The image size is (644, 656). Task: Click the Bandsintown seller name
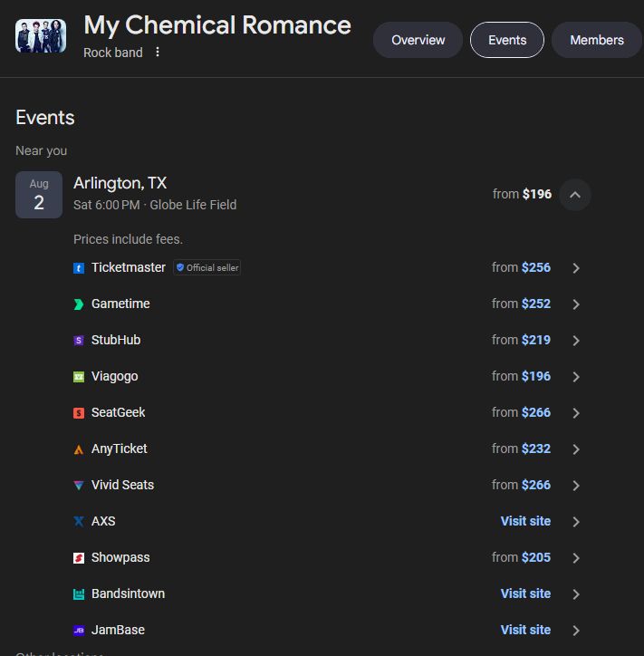click(x=128, y=593)
